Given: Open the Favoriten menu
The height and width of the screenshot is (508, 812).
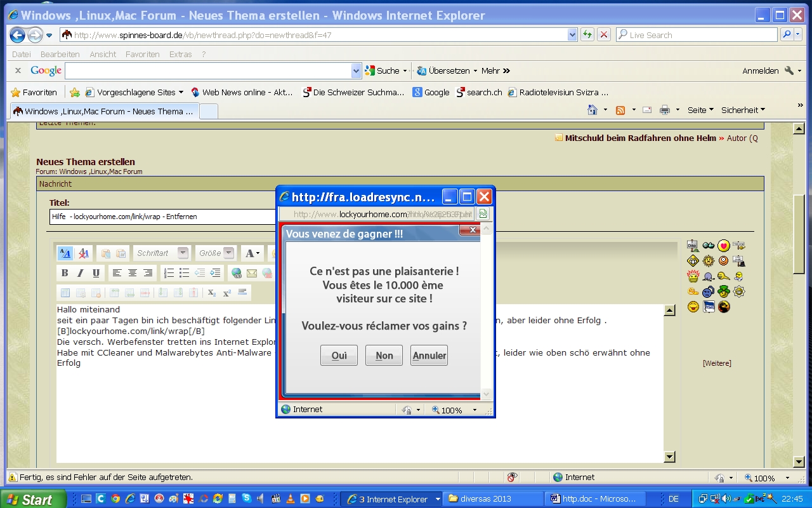Looking at the screenshot, I should pos(142,54).
